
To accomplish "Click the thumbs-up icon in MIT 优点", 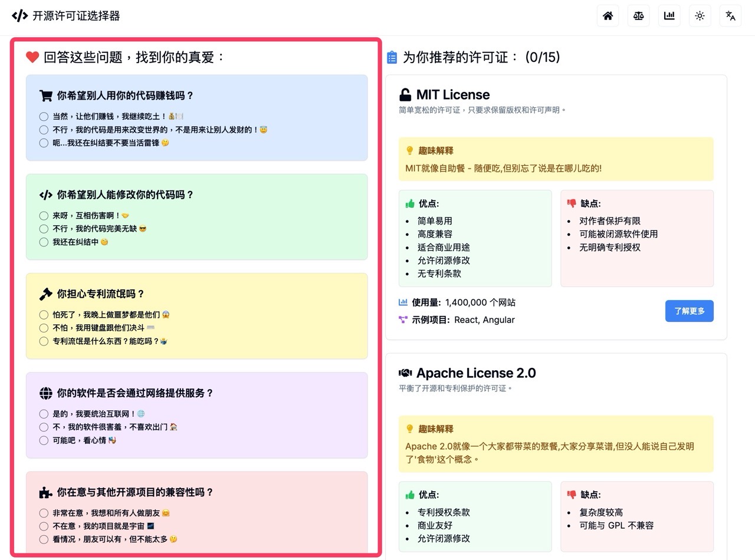I will pyautogui.click(x=410, y=203).
